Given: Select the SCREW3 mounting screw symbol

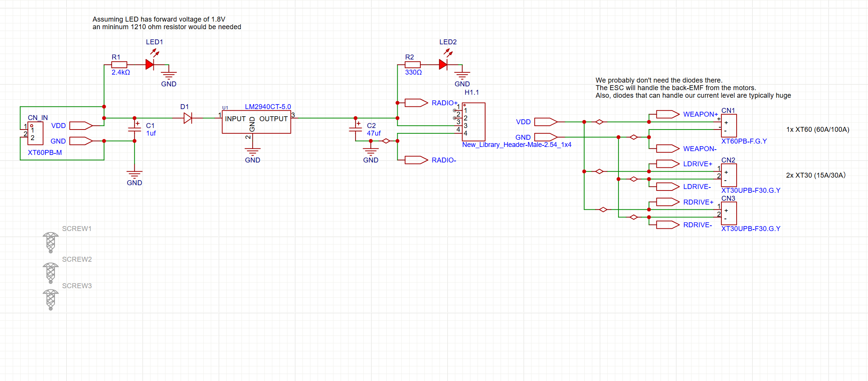Looking at the screenshot, I should click(50, 300).
